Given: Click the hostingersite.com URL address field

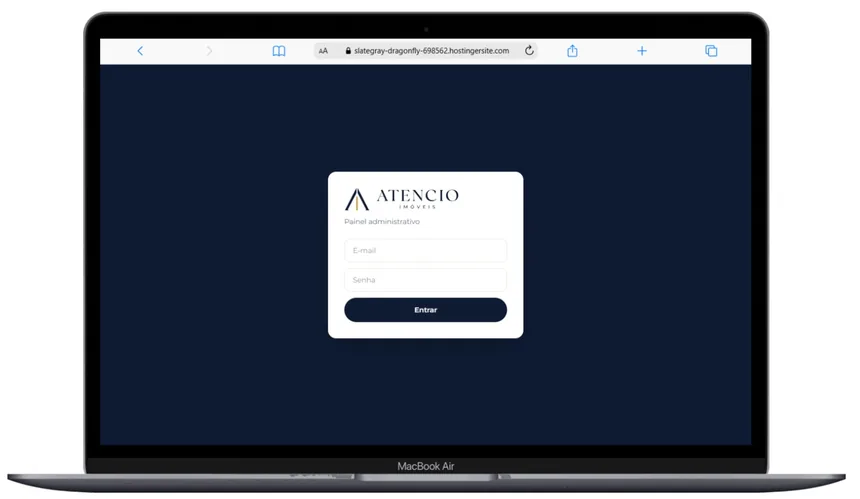Looking at the screenshot, I should [426, 50].
